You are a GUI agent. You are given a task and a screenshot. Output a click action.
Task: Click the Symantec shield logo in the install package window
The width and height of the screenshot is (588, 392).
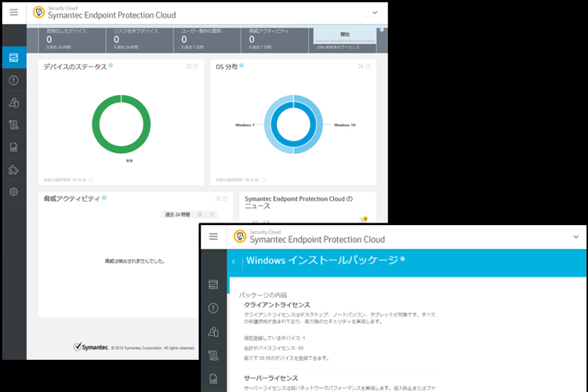pos(240,236)
